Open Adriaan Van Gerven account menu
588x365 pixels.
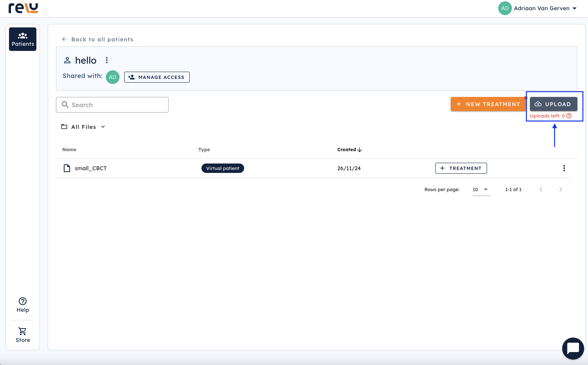538,8
